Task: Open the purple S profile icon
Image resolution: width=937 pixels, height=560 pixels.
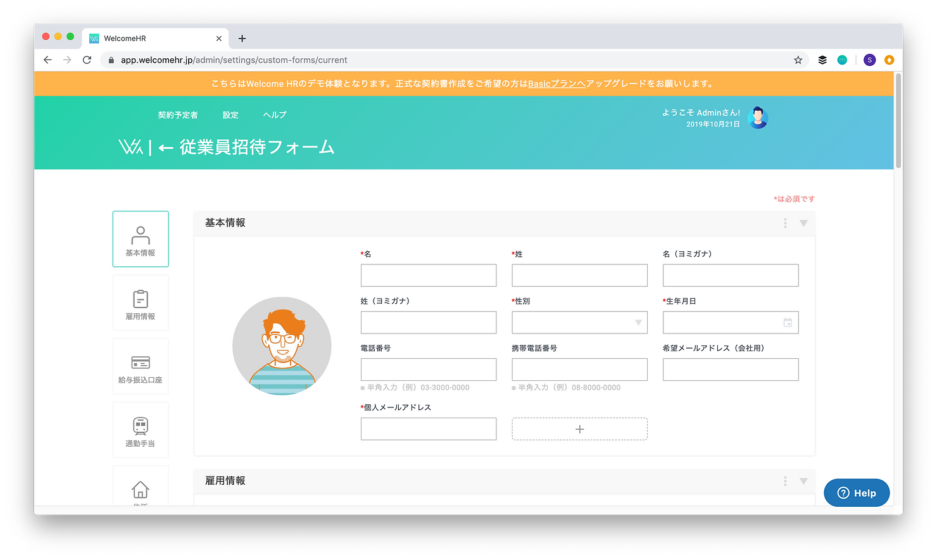Action: (870, 60)
